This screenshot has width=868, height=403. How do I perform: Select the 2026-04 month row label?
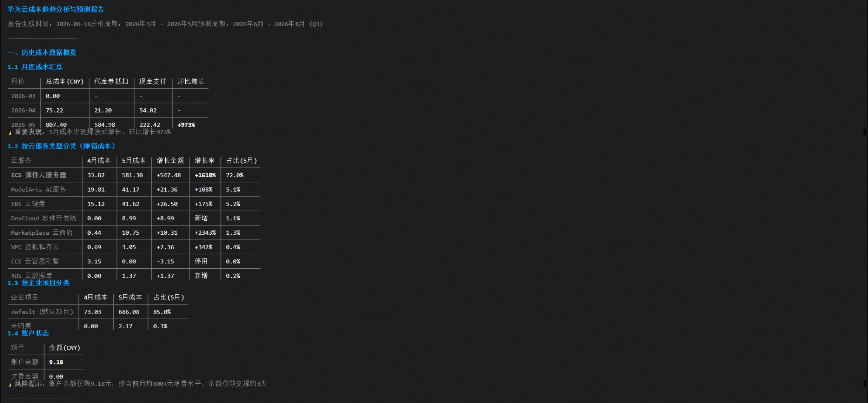(23, 110)
